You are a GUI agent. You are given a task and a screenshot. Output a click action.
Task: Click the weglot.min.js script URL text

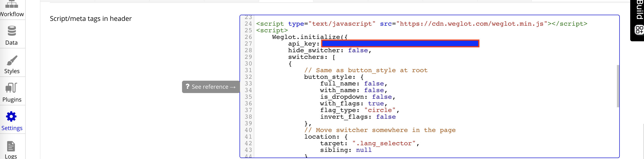471,24
